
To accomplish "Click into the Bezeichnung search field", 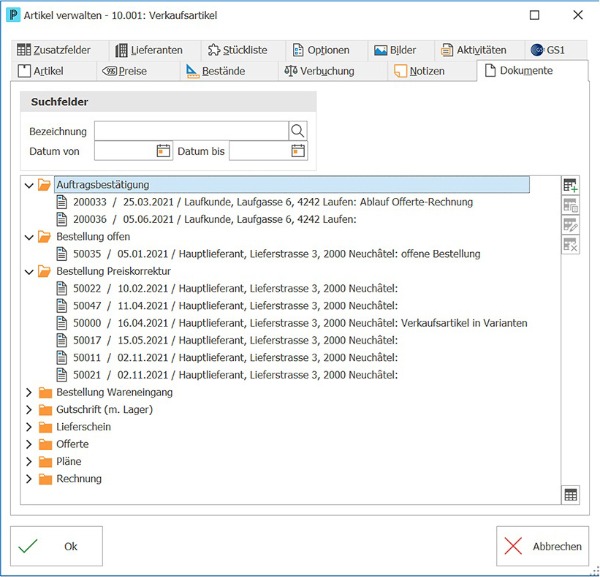I will coord(191,131).
